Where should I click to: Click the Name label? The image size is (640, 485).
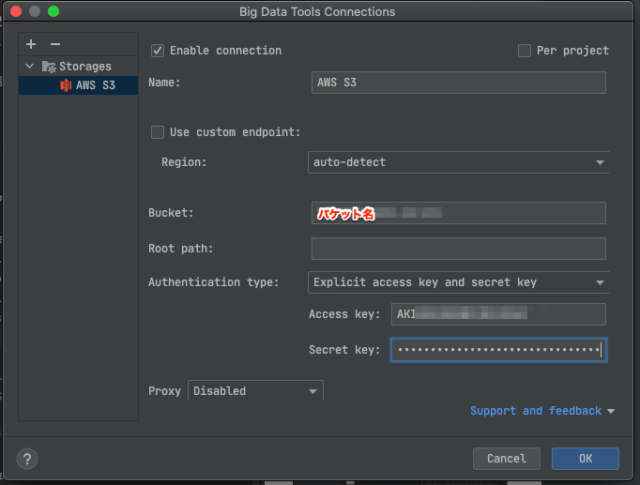[x=164, y=82]
